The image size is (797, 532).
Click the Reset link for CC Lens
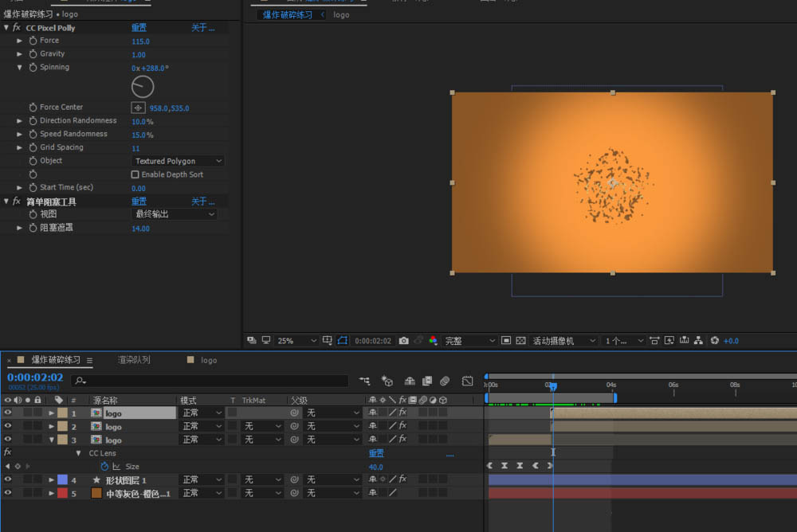click(375, 453)
